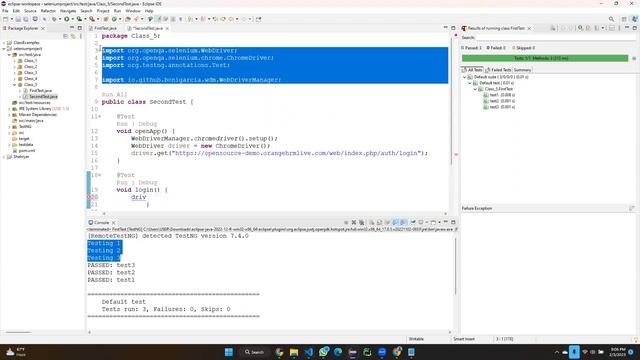Click Collapse All icon in Package Explorer

pos(65,36)
